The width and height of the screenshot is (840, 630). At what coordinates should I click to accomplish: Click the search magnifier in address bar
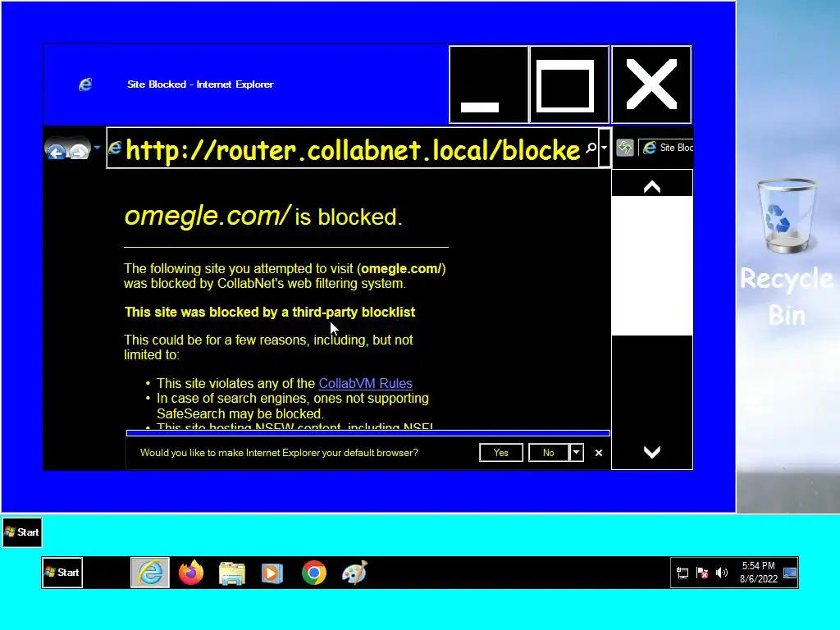point(591,148)
